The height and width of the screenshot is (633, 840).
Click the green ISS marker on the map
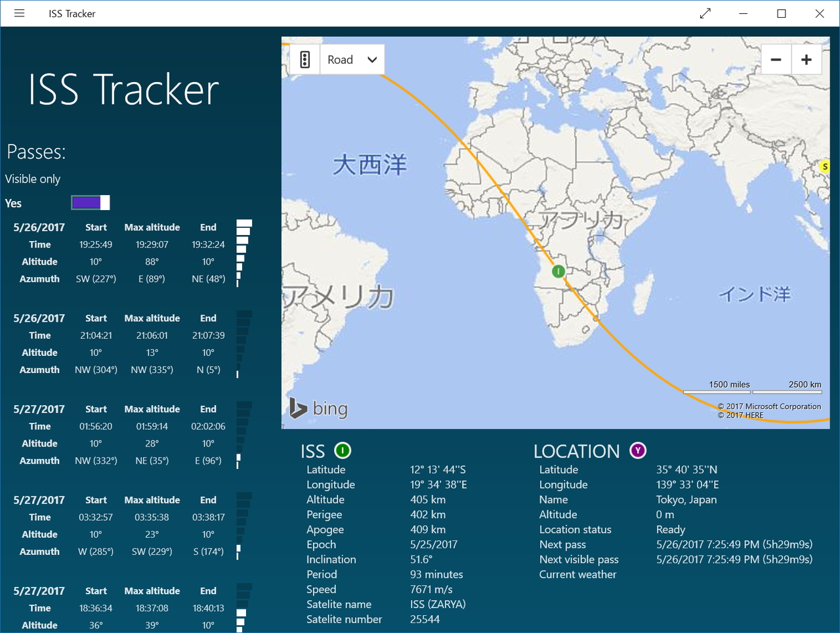click(558, 271)
